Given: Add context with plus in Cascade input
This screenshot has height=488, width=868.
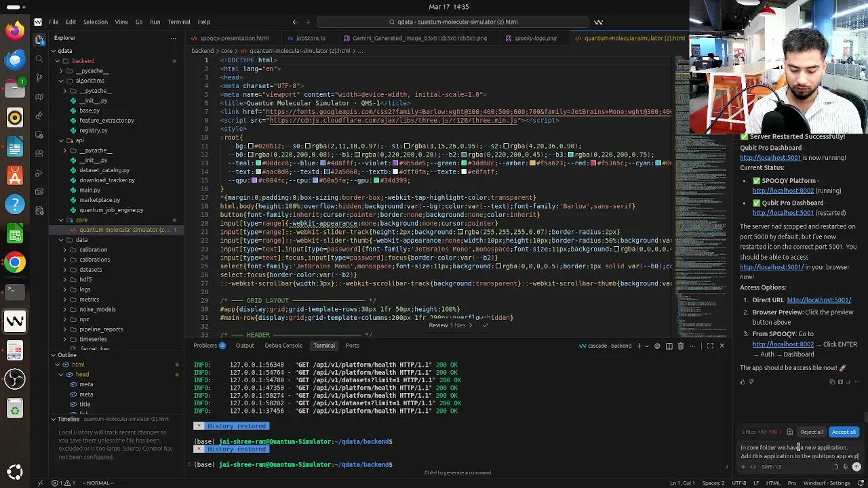Looking at the screenshot, I should 743,467.
